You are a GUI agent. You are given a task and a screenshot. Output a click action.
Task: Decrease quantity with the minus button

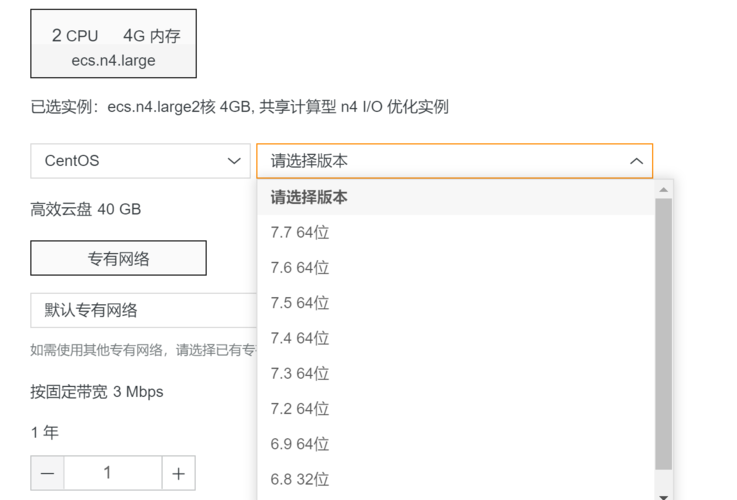47,473
